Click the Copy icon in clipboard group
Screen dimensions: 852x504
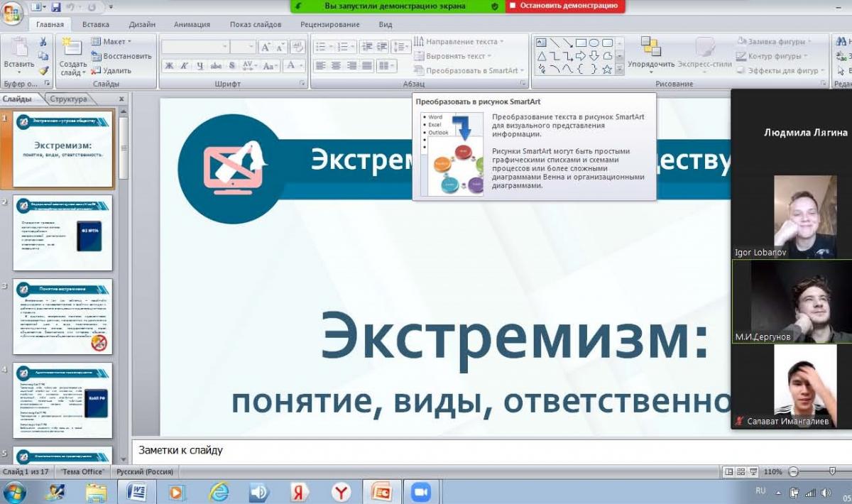pos(43,56)
